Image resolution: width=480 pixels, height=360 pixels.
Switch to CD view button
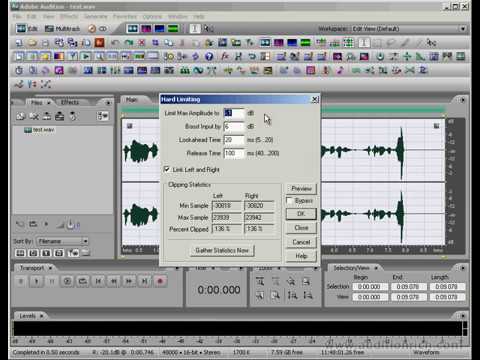click(97, 29)
